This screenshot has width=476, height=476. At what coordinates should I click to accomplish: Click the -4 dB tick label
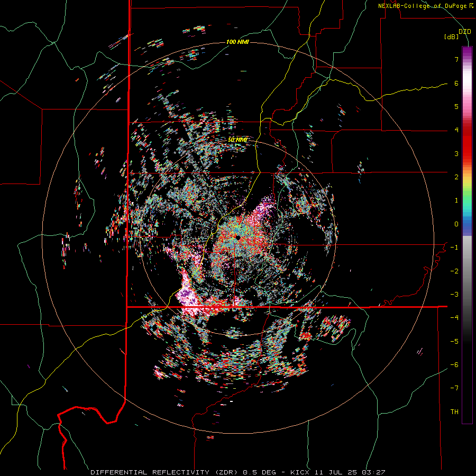(454, 318)
